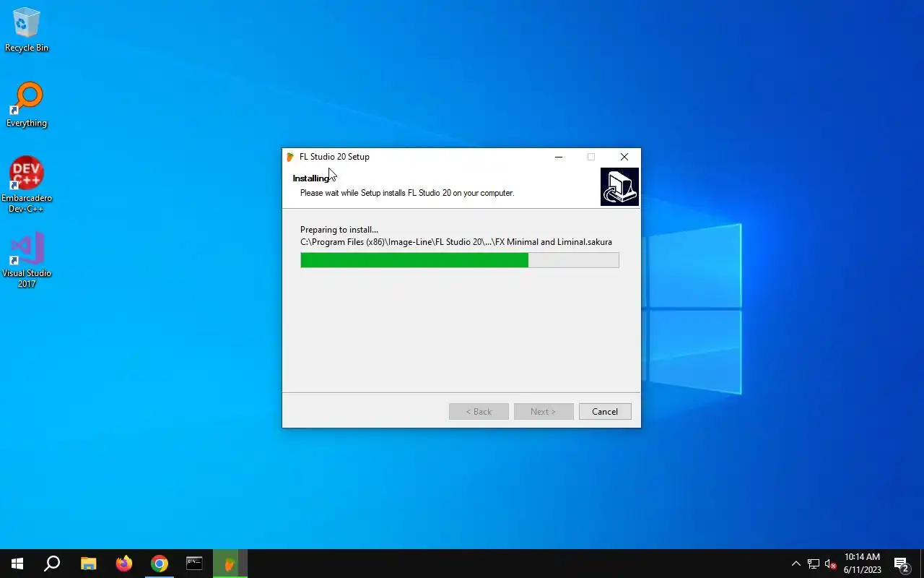924x578 pixels.
Task: Open the notification center icon
Action: click(902, 564)
